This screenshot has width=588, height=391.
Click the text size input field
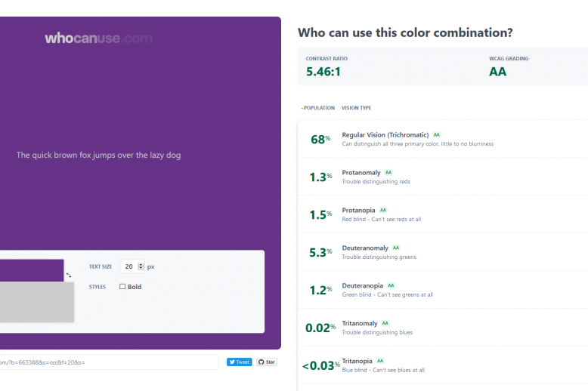point(128,266)
